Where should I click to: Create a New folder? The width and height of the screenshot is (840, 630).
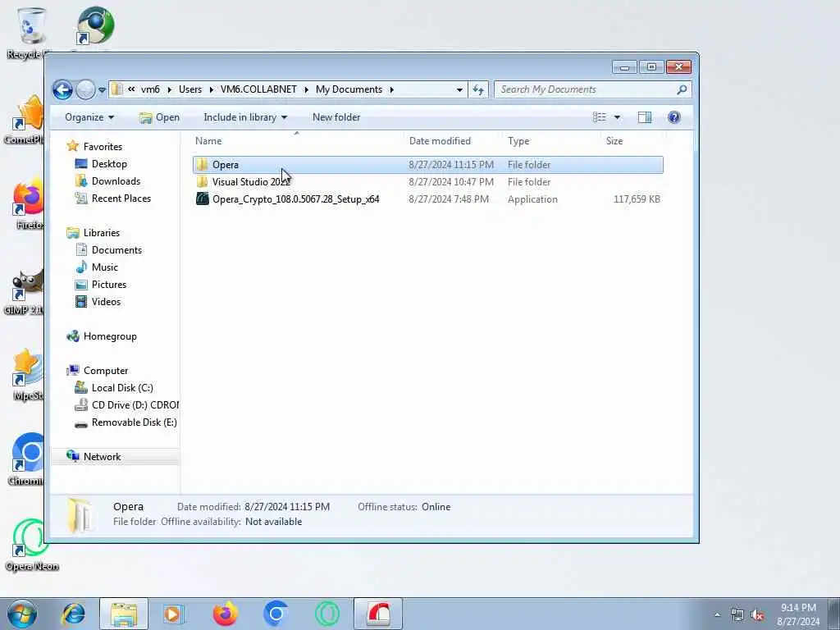(336, 117)
